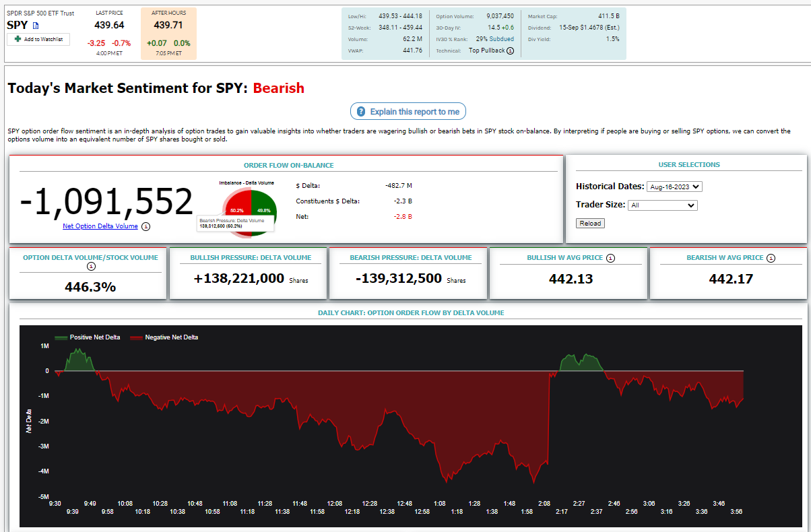Open the document icon beside SPY ticker
Viewport: 811px width, 532px height.
click(36, 26)
